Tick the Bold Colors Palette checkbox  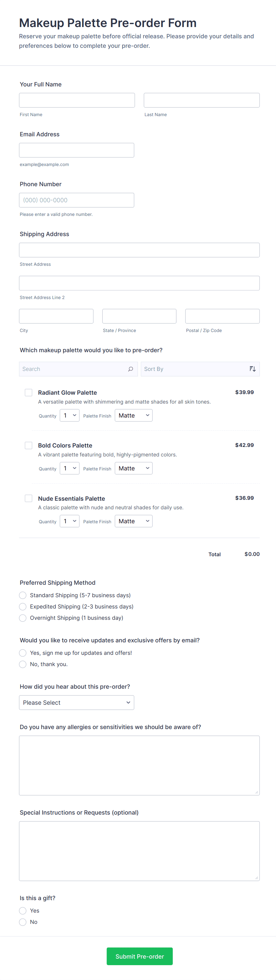click(28, 445)
